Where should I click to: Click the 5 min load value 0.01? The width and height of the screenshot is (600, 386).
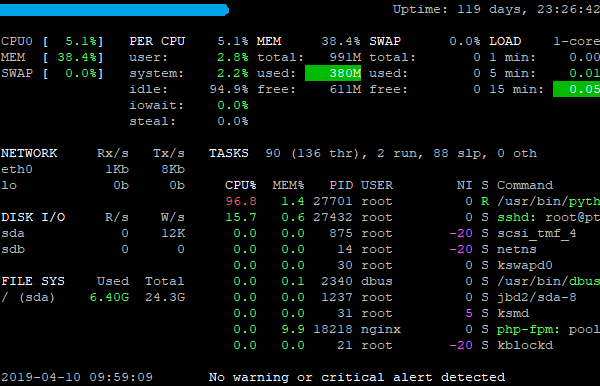coord(584,73)
